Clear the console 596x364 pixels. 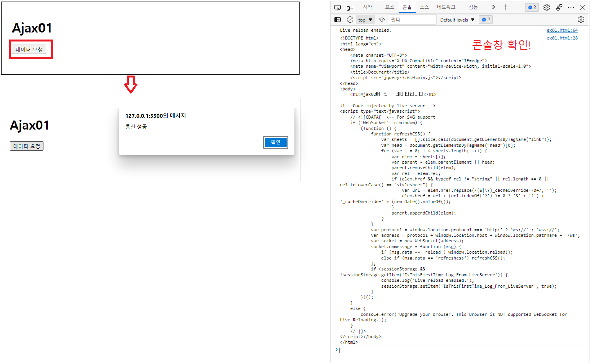tap(350, 20)
